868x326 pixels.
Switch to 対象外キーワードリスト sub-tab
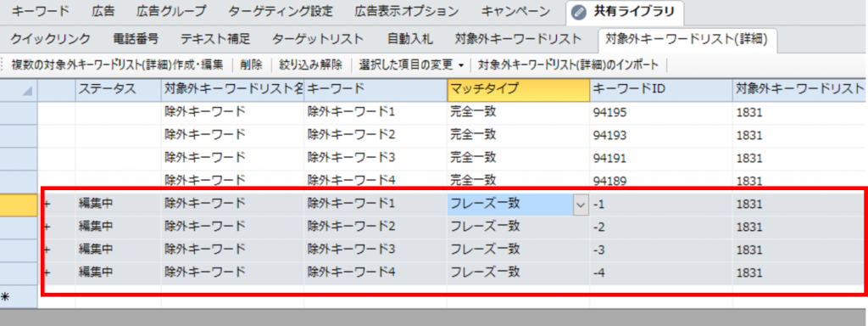coord(518,39)
